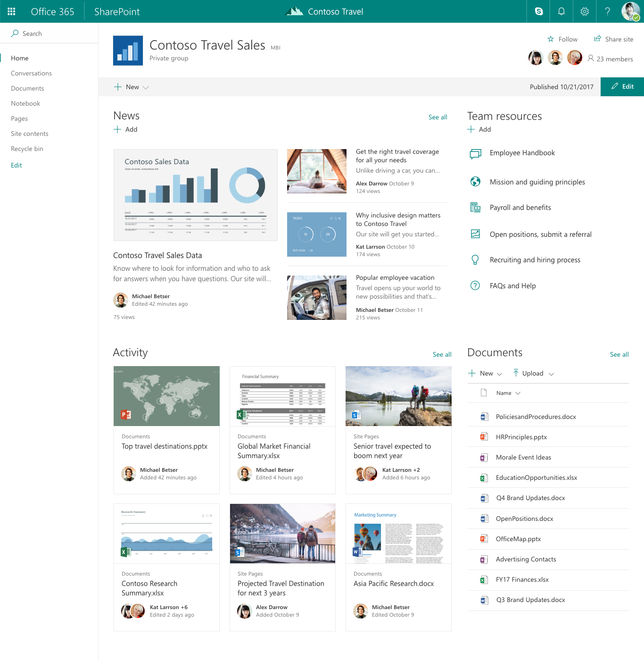This screenshot has width=644, height=661.
Task: Open the notifications bell
Action: click(561, 11)
